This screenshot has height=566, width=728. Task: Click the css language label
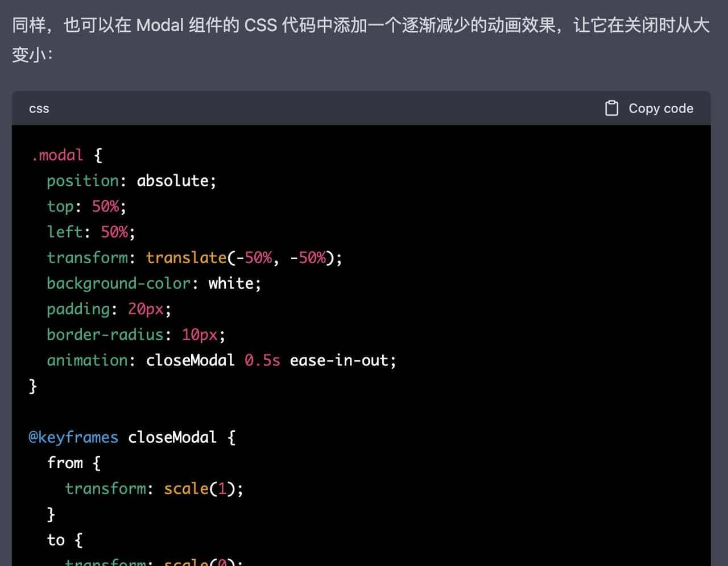(38, 108)
